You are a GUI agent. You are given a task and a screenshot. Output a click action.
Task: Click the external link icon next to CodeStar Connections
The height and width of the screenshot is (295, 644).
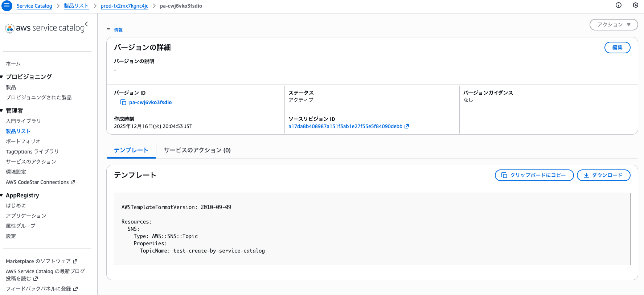tap(73, 182)
